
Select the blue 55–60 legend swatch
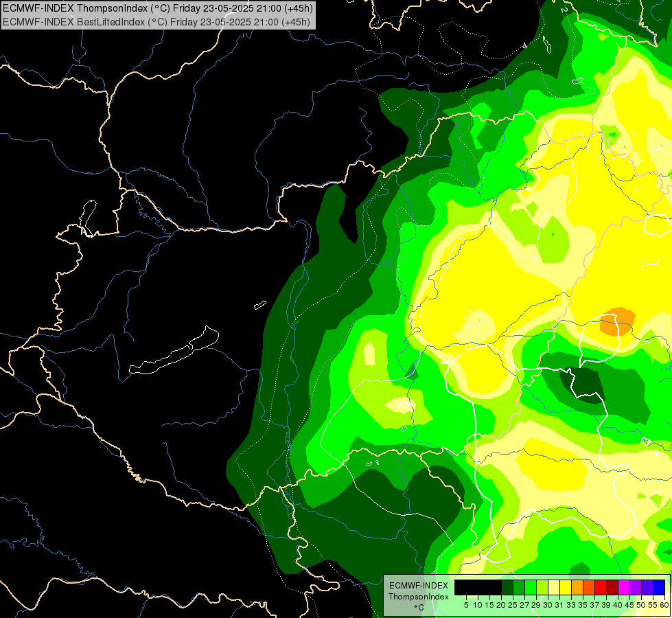tap(659, 587)
